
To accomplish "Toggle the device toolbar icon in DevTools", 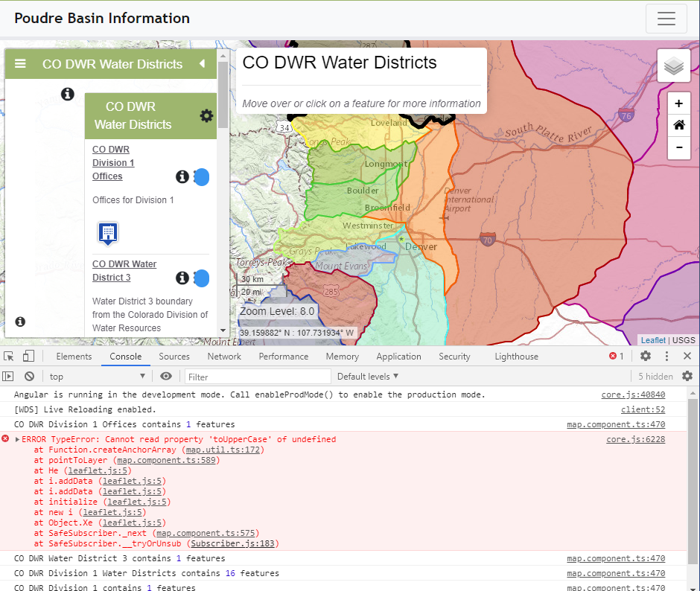I will pos(28,356).
